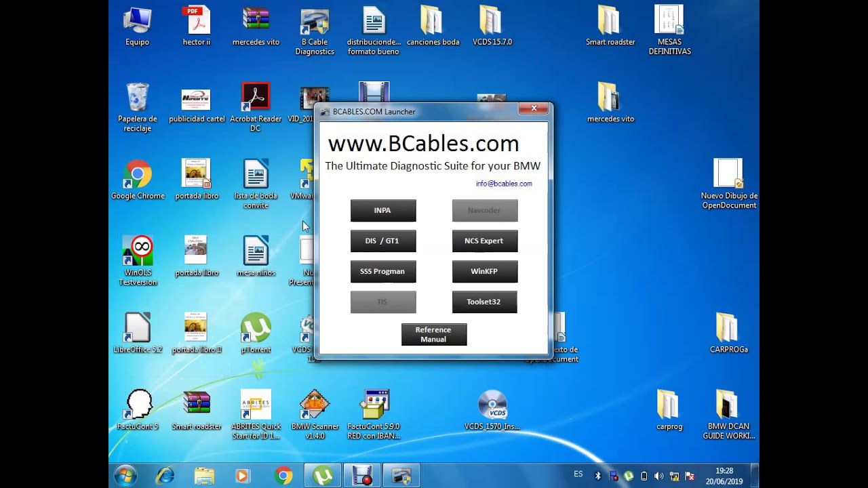The width and height of the screenshot is (868, 488).
Task: Start SSS Progman from the launcher
Action: [383, 272]
